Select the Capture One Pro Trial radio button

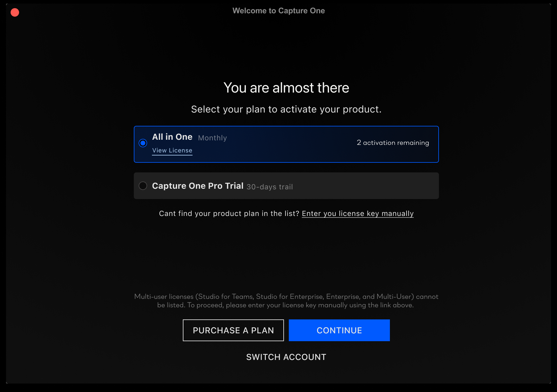pos(143,186)
